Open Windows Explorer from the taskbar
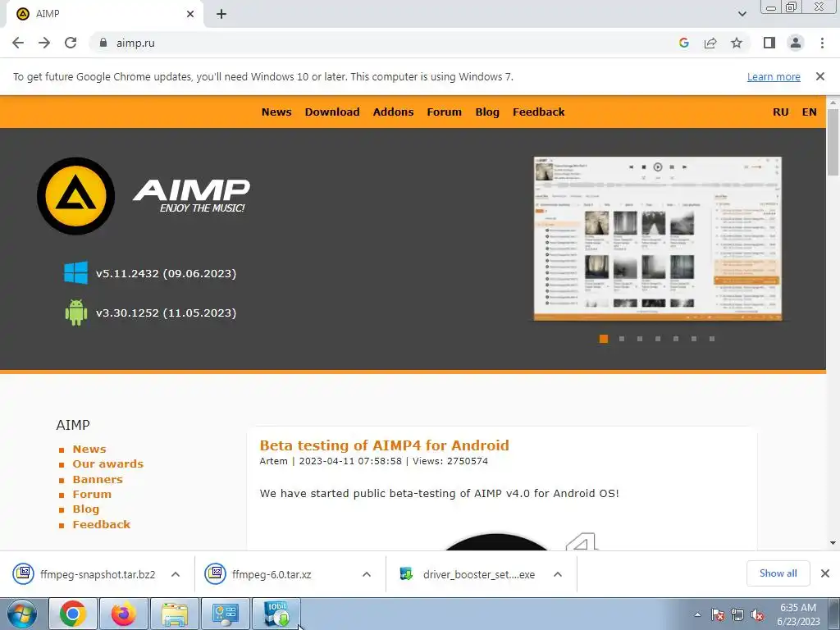The image size is (840, 630). pyautogui.click(x=175, y=614)
